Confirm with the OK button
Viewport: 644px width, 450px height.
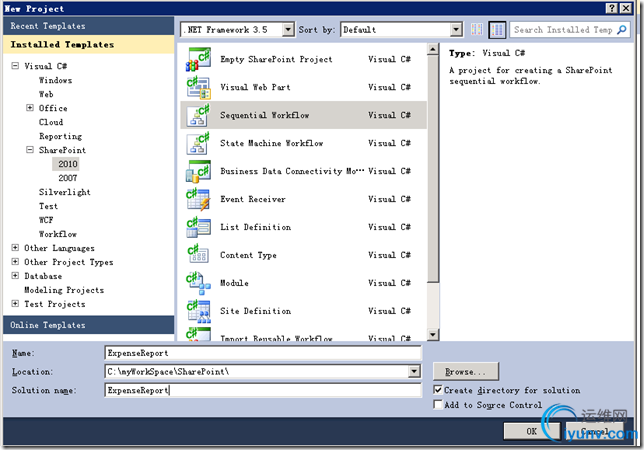coord(532,431)
